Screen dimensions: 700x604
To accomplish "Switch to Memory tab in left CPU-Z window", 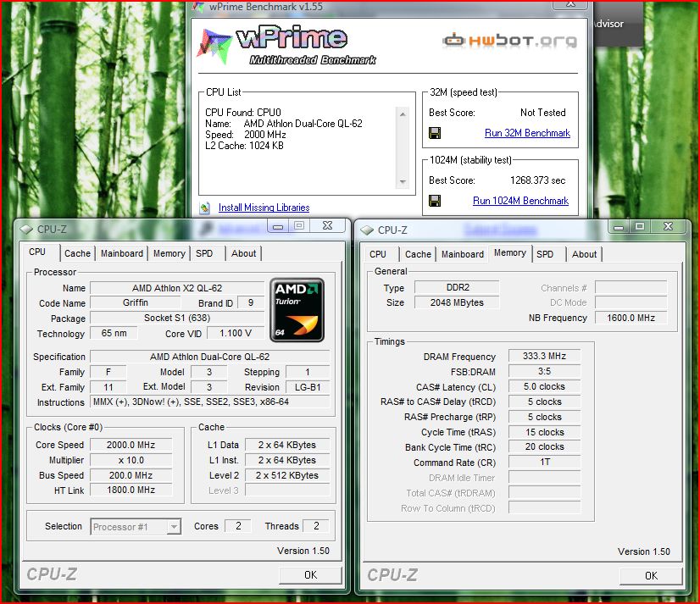I will [x=169, y=253].
